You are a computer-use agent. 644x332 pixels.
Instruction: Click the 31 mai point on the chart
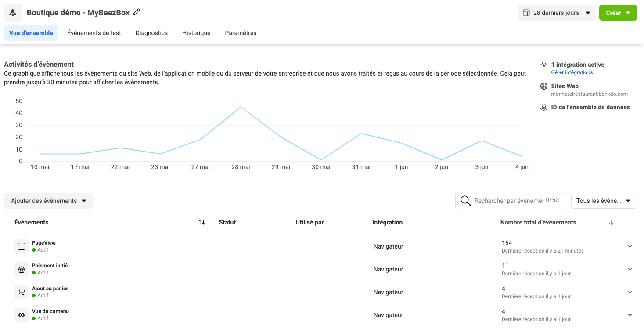click(x=361, y=134)
